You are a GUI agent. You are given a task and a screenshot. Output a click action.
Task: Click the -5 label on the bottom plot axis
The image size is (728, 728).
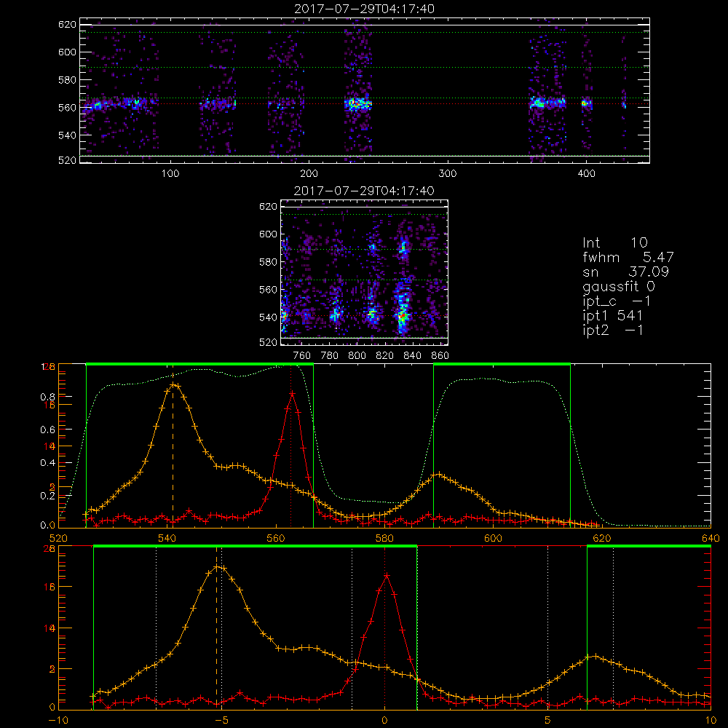click(x=222, y=720)
